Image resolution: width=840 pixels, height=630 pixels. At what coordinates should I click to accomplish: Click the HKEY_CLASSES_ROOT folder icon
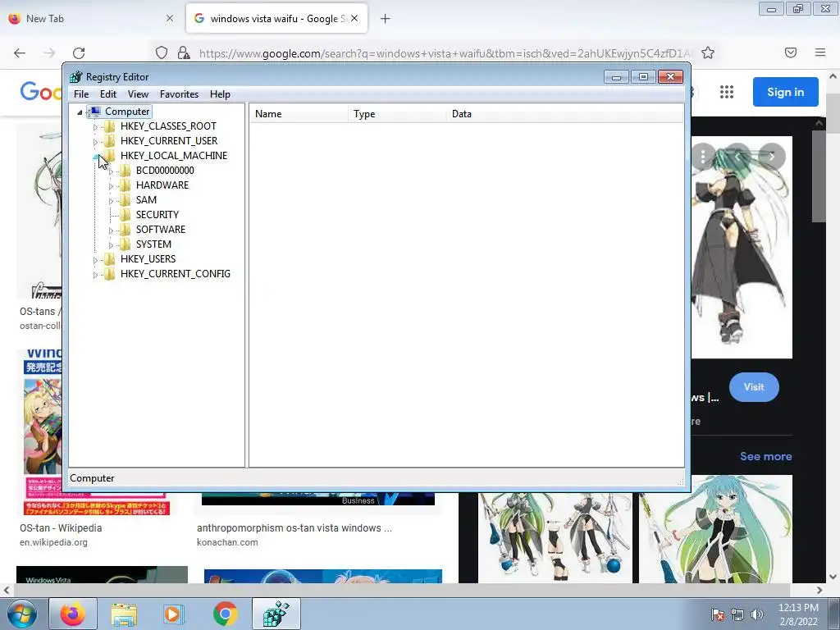point(109,126)
